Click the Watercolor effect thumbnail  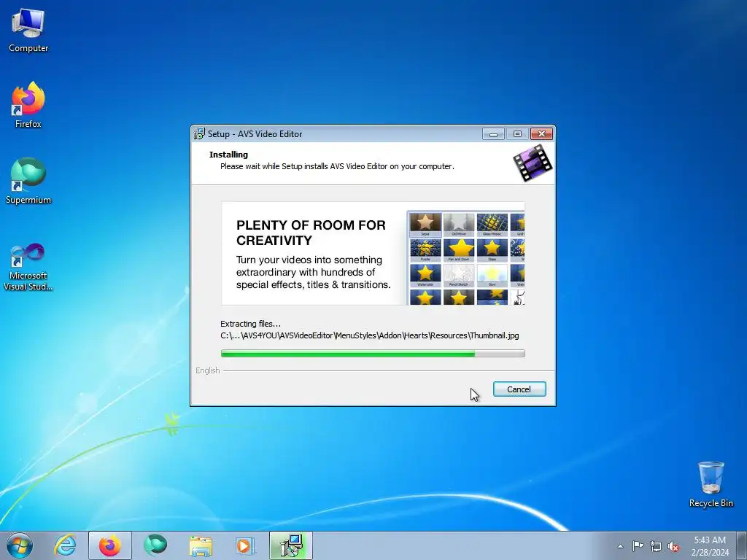425,275
